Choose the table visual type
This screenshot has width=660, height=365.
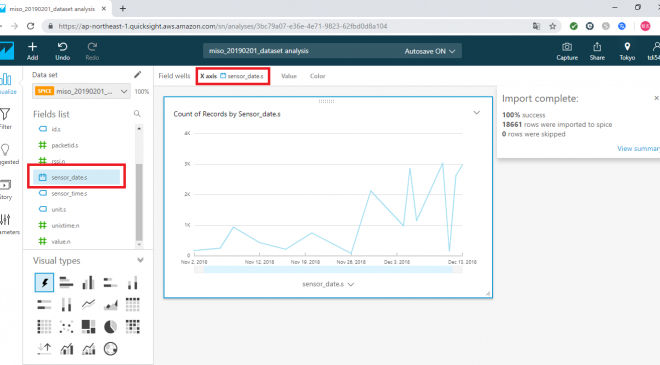[44, 326]
